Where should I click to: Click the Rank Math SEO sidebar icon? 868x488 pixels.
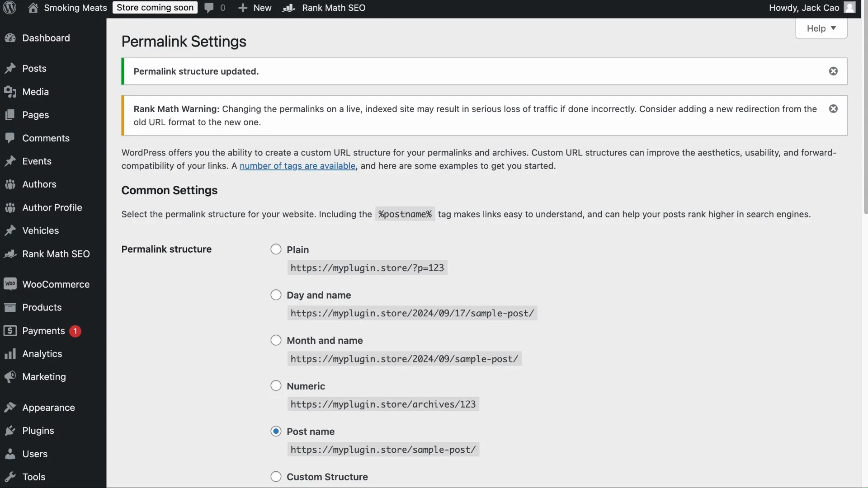click(10, 254)
